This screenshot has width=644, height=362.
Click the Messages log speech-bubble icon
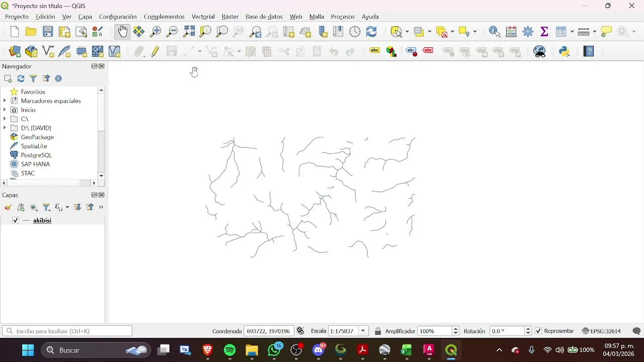pyautogui.click(x=636, y=331)
